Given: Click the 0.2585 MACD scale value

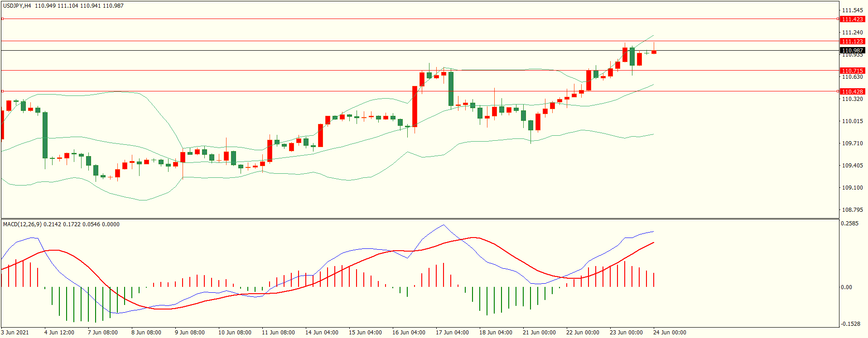Looking at the screenshot, I should [x=849, y=224].
